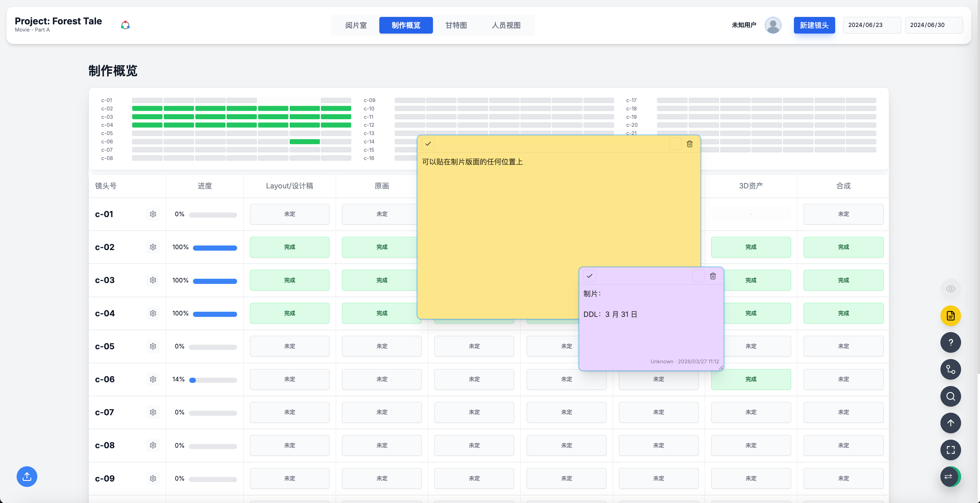Screen dimensions: 980x503
Task: Click the search magnifier floating button
Action: [950, 396]
